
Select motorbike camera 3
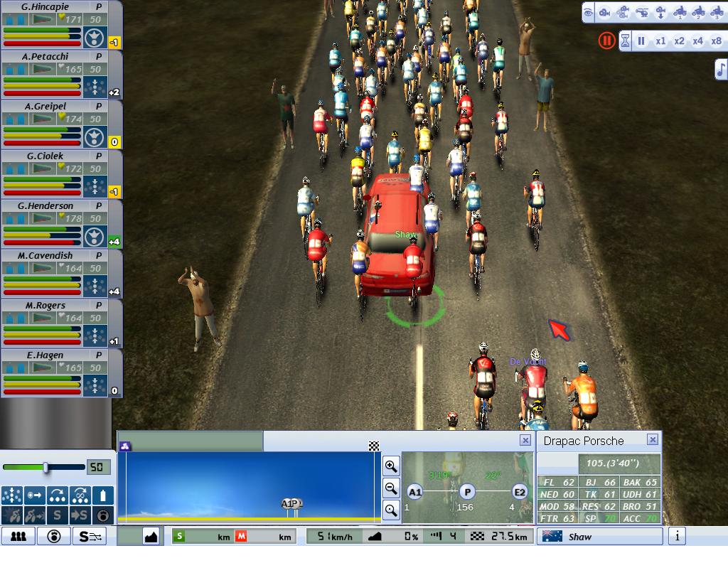[717, 12]
